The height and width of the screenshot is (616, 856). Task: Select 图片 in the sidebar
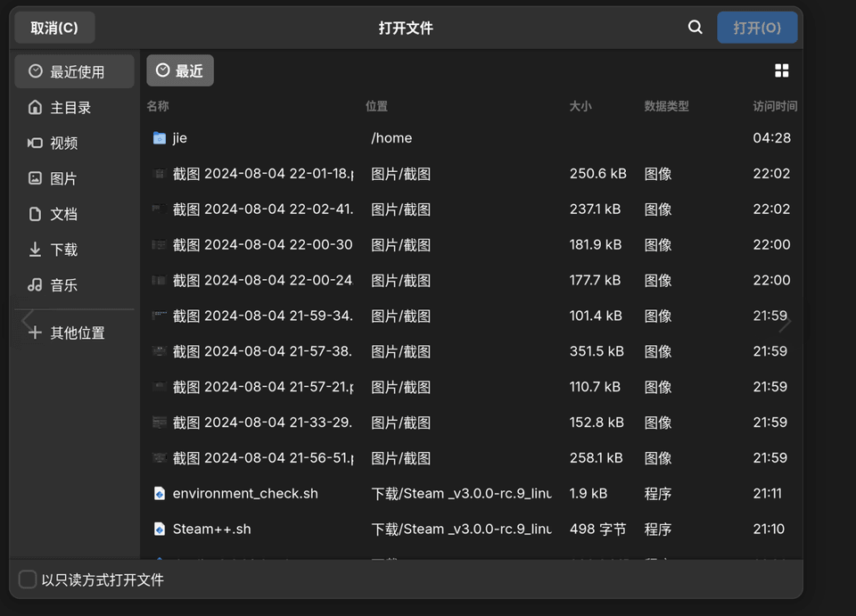point(62,179)
